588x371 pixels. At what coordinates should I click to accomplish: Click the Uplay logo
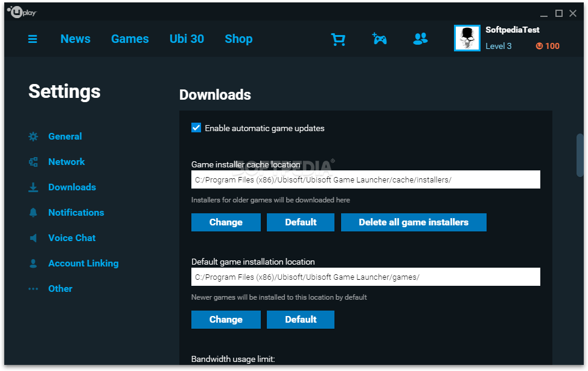click(22, 12)
